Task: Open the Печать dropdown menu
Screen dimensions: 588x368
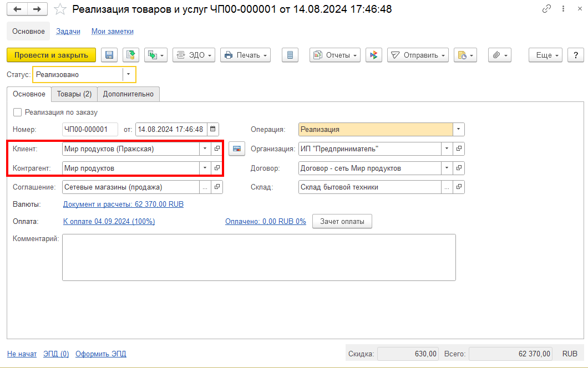Action: click(x=245, y=55)
